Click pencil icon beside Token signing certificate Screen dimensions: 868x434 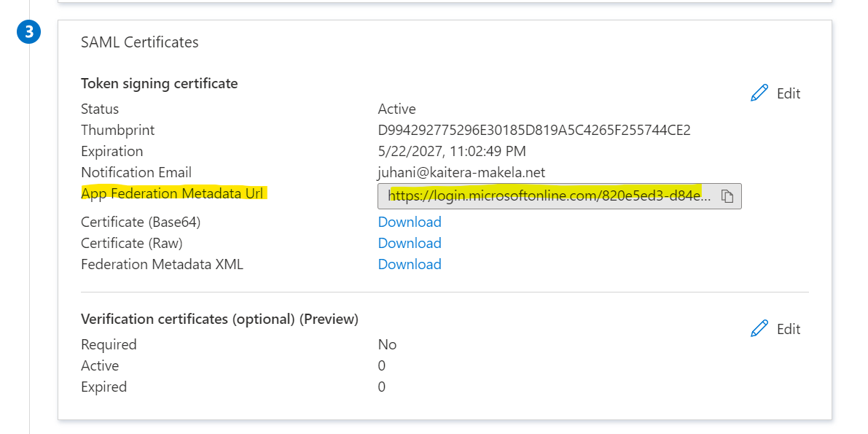pos(759,93)
